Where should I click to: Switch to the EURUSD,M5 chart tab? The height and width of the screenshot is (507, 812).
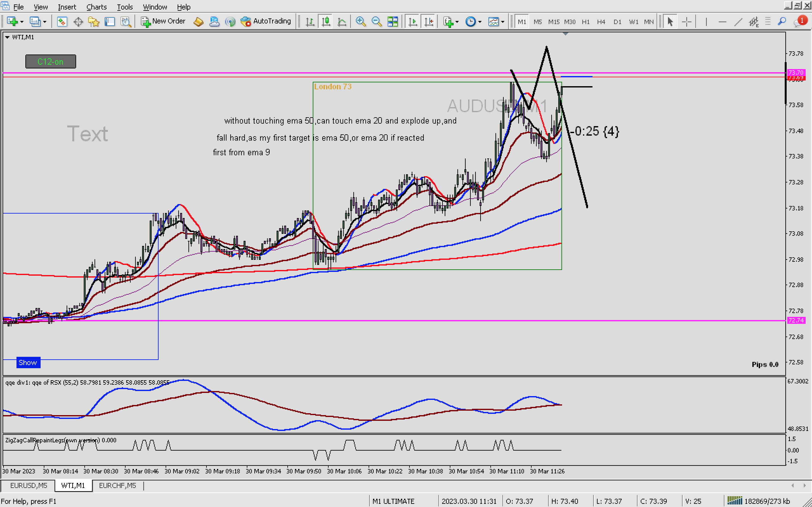pos(29,485)
